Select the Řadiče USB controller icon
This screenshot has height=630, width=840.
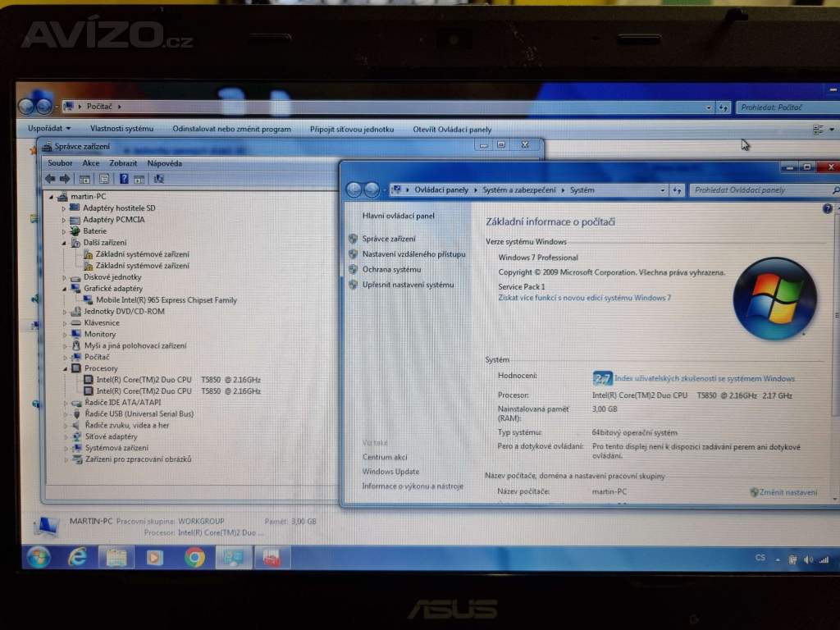coord(76,413)
